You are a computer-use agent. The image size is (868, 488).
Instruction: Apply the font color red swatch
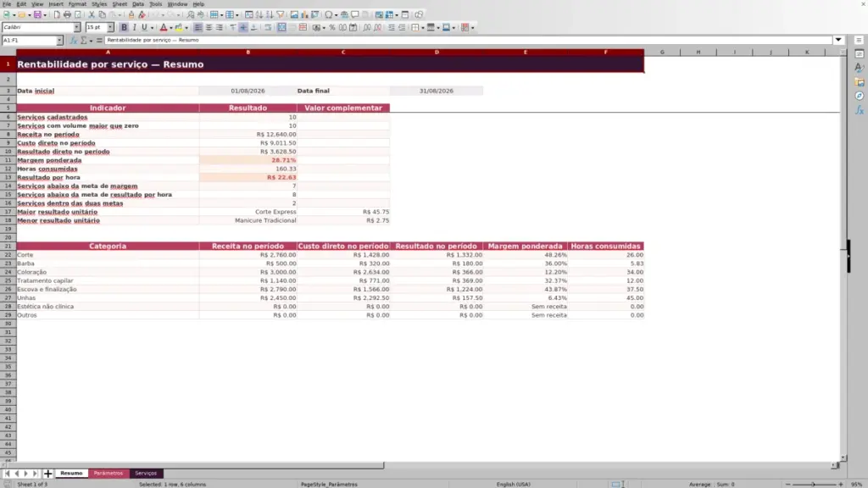(164, 28)
